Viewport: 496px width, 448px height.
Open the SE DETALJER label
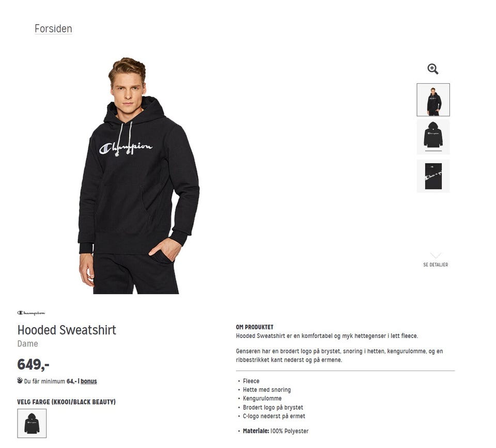[436, 265]
